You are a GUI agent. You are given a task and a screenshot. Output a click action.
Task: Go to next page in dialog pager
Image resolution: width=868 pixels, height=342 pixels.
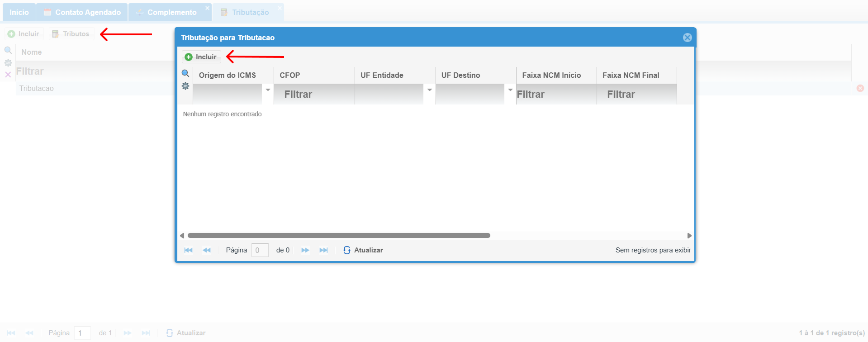pos(305,250)
